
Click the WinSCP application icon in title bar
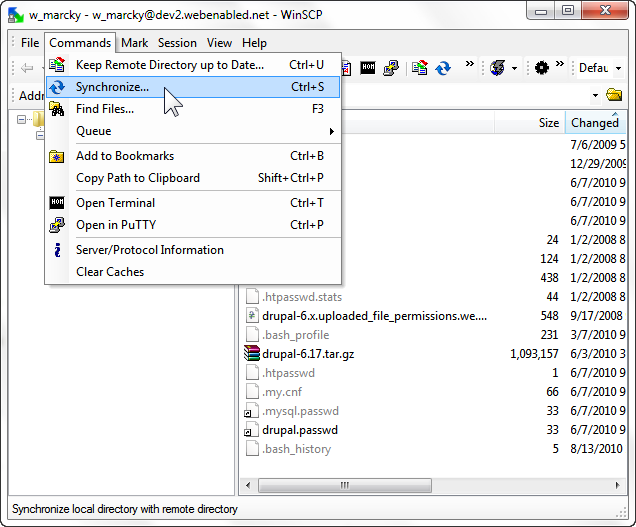pos(16,15)
